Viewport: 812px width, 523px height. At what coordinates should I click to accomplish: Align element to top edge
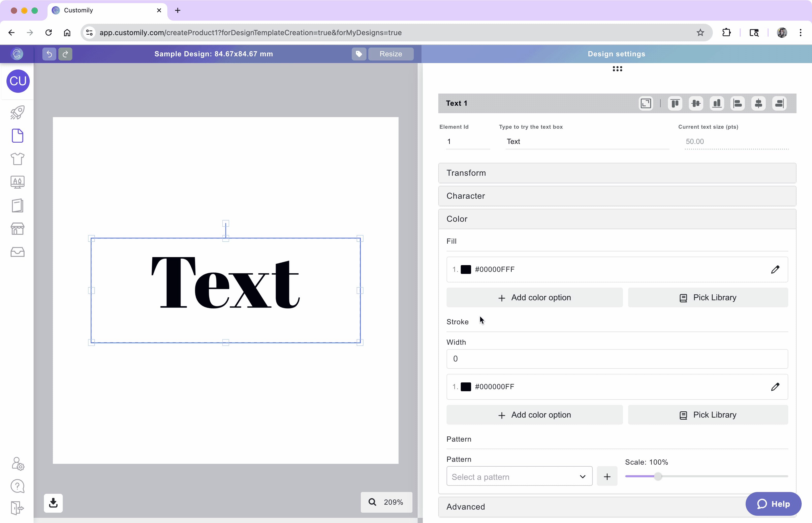[x=675, y=103]
